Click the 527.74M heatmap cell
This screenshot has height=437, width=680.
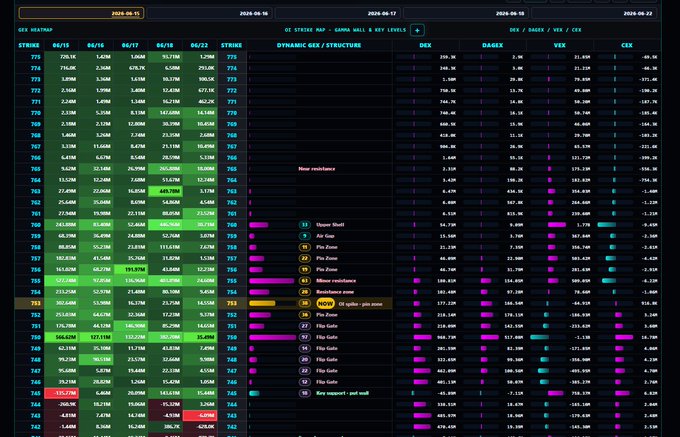click(x=62, y=281)
